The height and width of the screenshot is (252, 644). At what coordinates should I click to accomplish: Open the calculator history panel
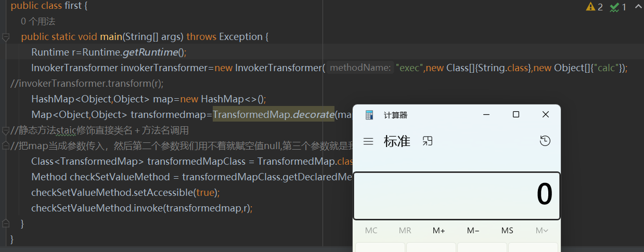pos(545,141)
